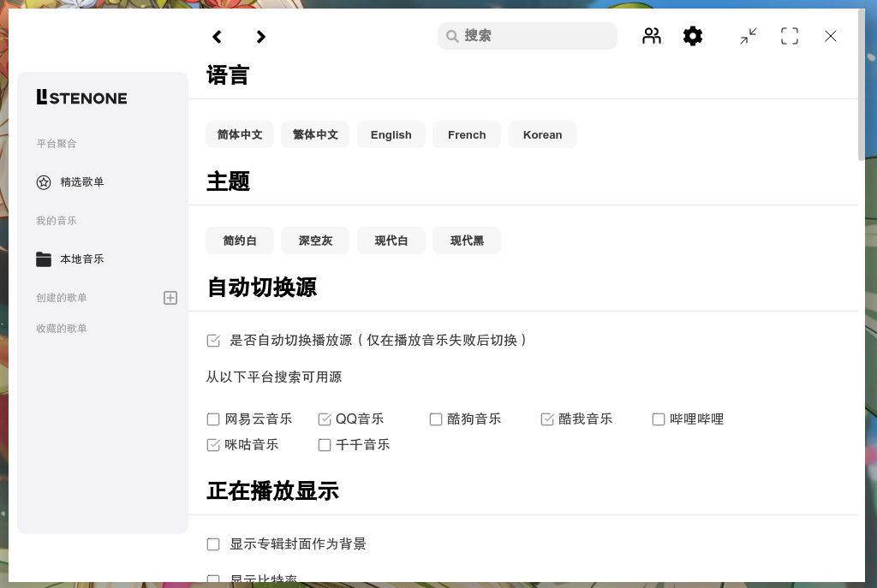Click the 自动切换源 heading
877x588 pixels.
(x=262, y=288)
